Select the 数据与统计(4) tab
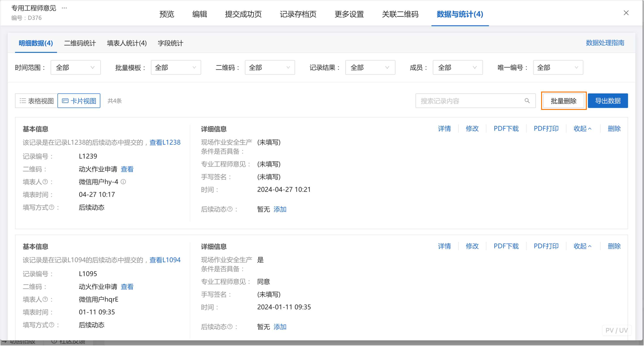 pyautogui.click(x=460, y=14)
